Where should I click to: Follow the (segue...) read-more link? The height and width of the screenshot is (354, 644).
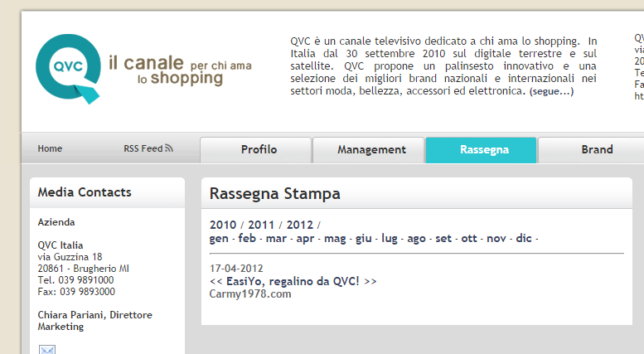551,91
